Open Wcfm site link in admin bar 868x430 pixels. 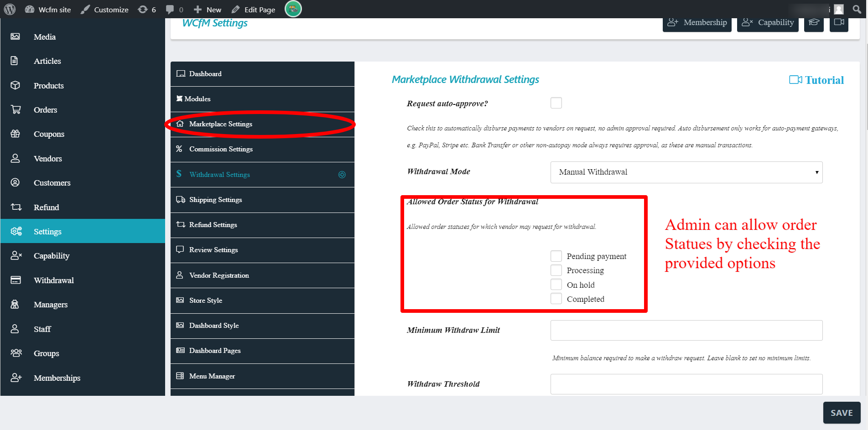coord(48,10)
